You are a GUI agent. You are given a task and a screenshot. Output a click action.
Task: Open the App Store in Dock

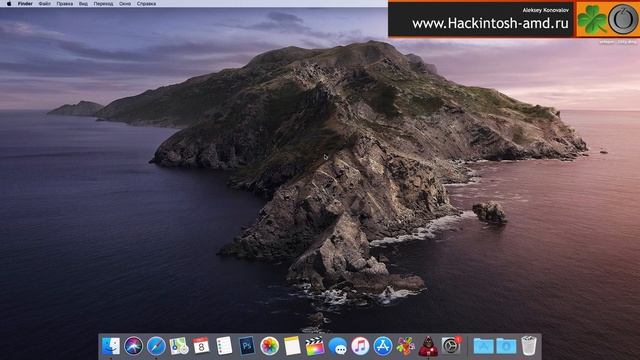[x=383, y=346]
